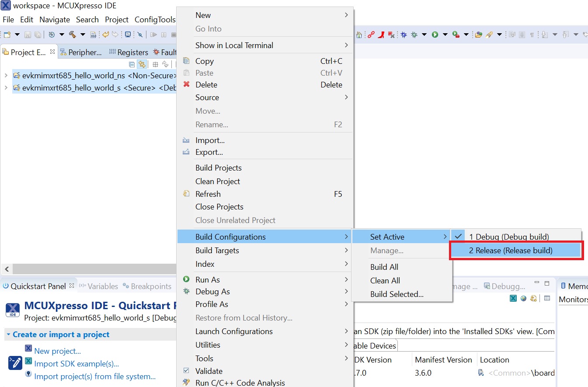Click the green Run toolbar icon

[x=435, y=35]
